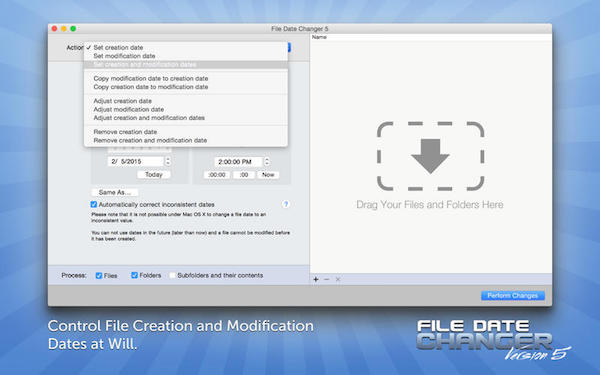Click the plus icon to add files
The height and width of the screenshot is (375, 600).
(316, 279)
